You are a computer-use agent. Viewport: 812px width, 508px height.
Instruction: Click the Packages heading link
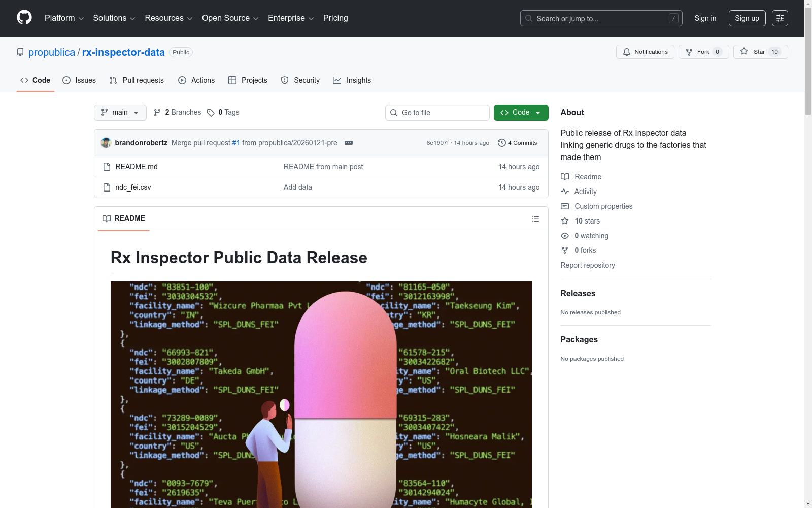(579, 340)
